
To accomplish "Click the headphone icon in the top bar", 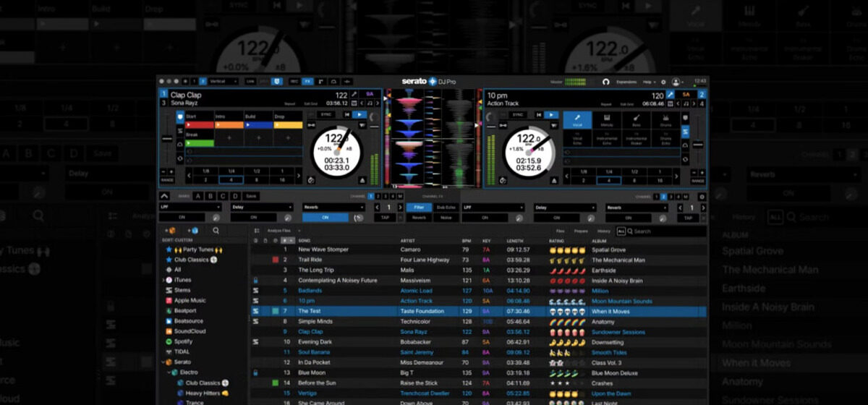I will [x=605, y=82].
